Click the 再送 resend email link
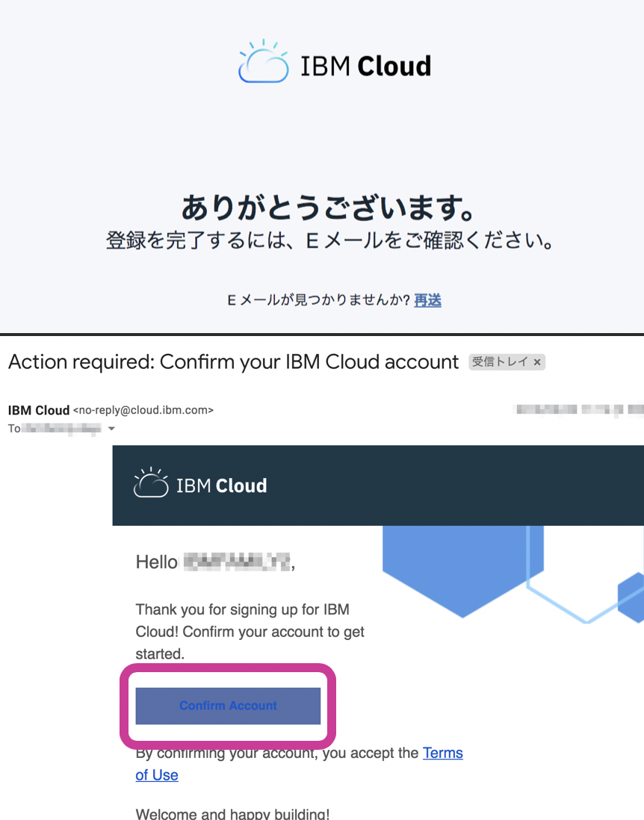The height and width of the screenshot is (820, 644). click(427, 300)
